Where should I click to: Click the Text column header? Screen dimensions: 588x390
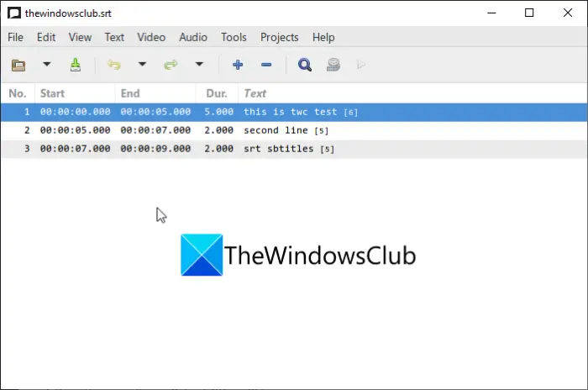(412, 93)
